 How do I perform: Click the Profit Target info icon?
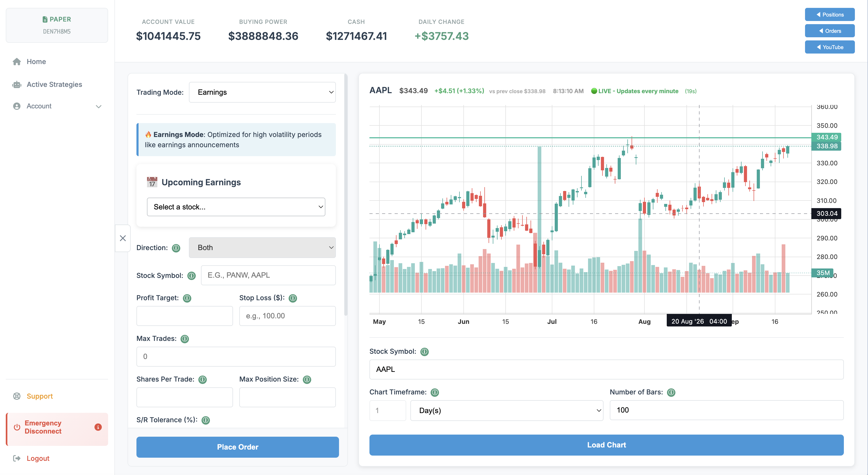187,298
